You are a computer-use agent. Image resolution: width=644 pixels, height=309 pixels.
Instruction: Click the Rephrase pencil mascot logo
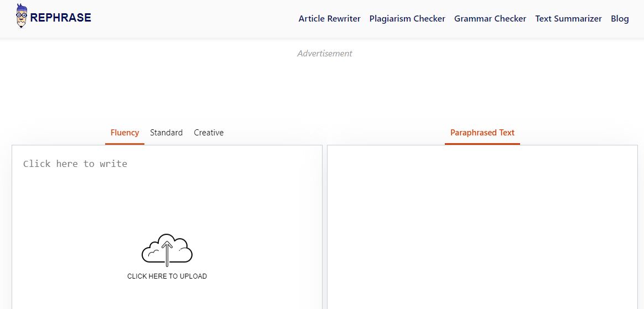pos(22,15)
